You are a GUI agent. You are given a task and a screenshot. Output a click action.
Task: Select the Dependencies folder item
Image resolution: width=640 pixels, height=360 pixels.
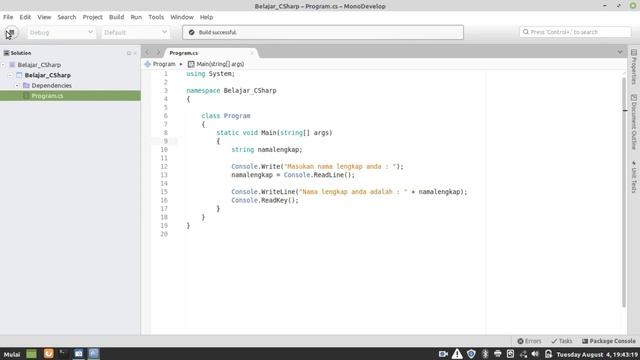point(51,86)
